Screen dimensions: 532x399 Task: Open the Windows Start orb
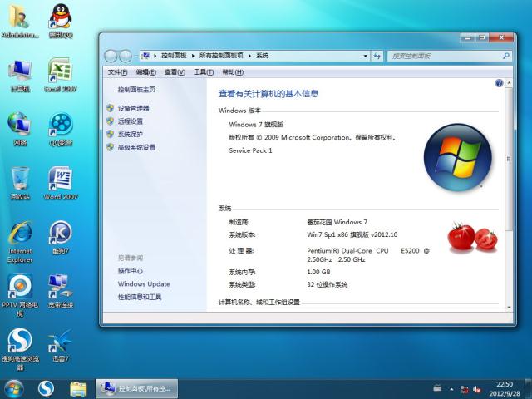pos(14,389)
